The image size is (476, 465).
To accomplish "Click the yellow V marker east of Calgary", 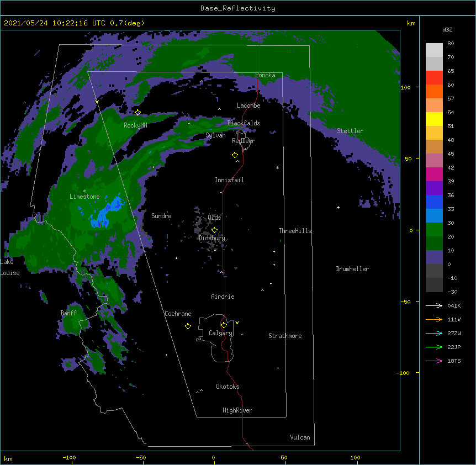I will pos(237,323).
